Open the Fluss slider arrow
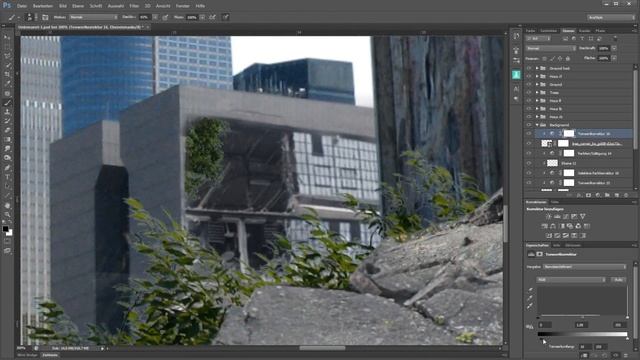The height and width of the screenshot is (360, 640). tap(202, 17)
